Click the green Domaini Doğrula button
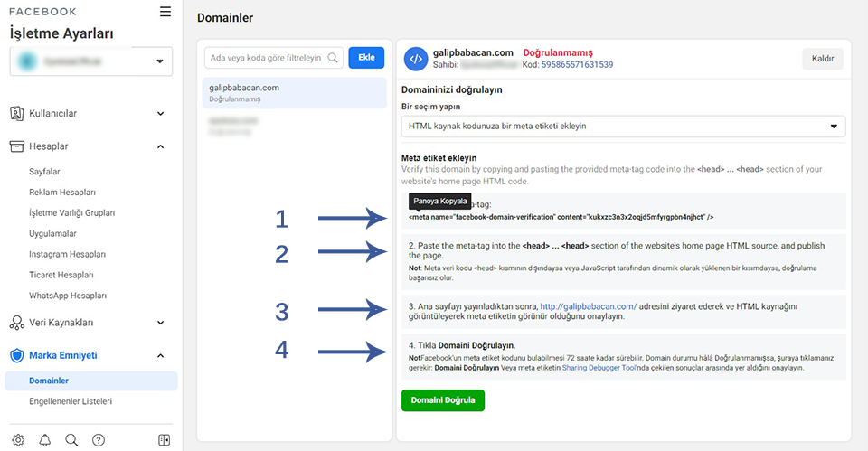 (x=443, y=400)
